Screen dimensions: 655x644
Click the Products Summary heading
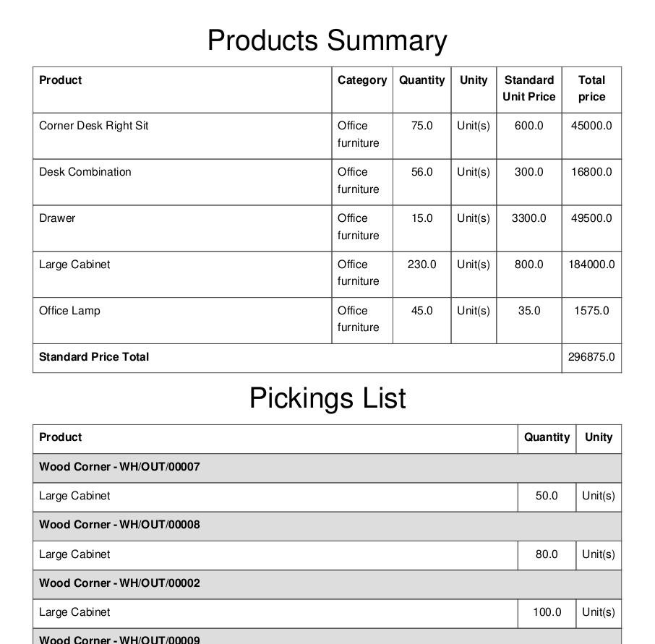pos(327,40)
